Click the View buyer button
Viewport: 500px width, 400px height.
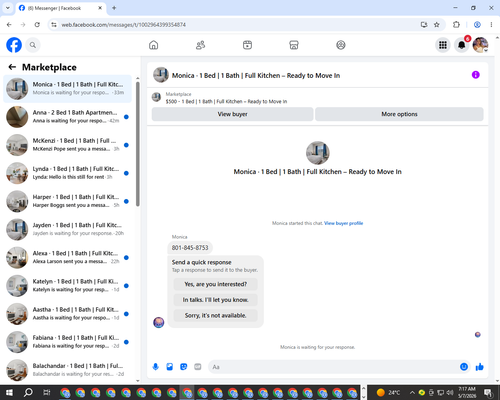[232, 114]
